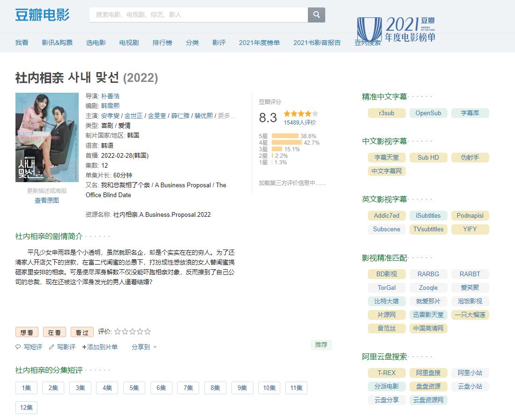
Task: Click the 迅雷影天堂 button
Action: [x=428, y=315]
